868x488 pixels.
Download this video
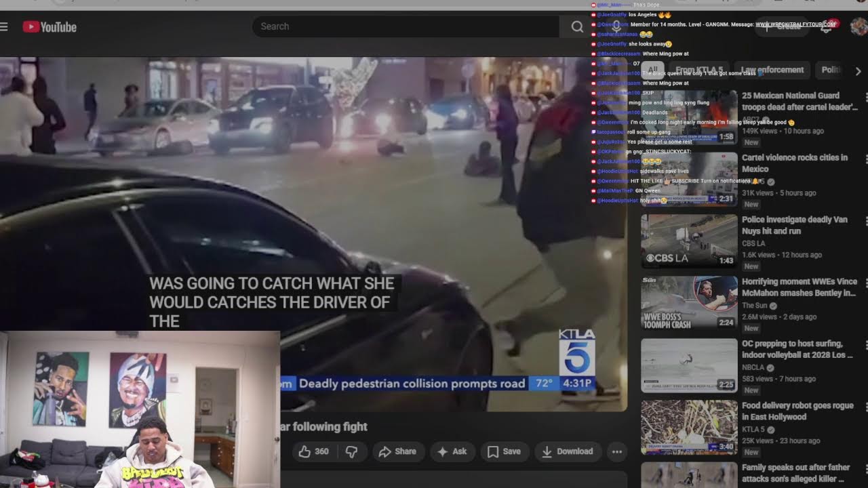click(x=568, y=451)
